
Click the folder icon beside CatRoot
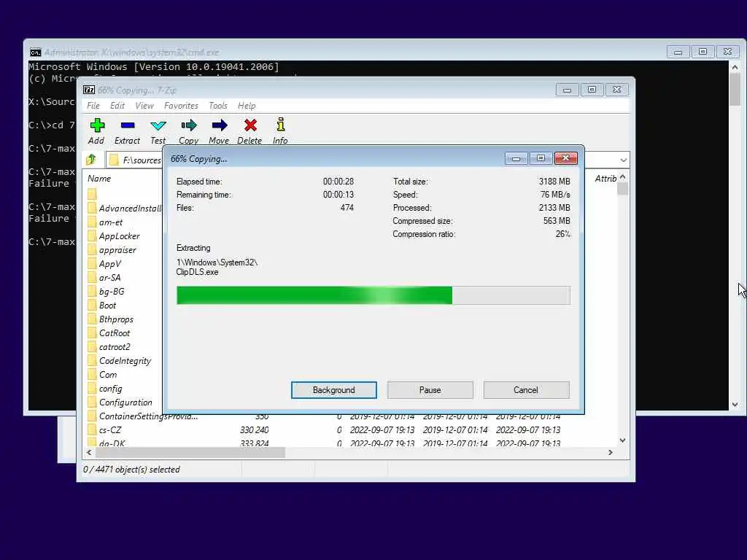(x=92, y=333)
